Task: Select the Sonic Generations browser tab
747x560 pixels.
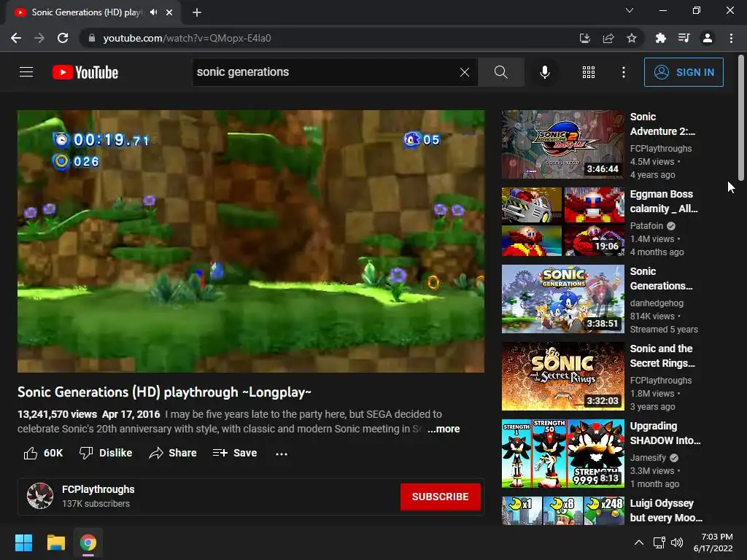Action: tap(93, 12)
